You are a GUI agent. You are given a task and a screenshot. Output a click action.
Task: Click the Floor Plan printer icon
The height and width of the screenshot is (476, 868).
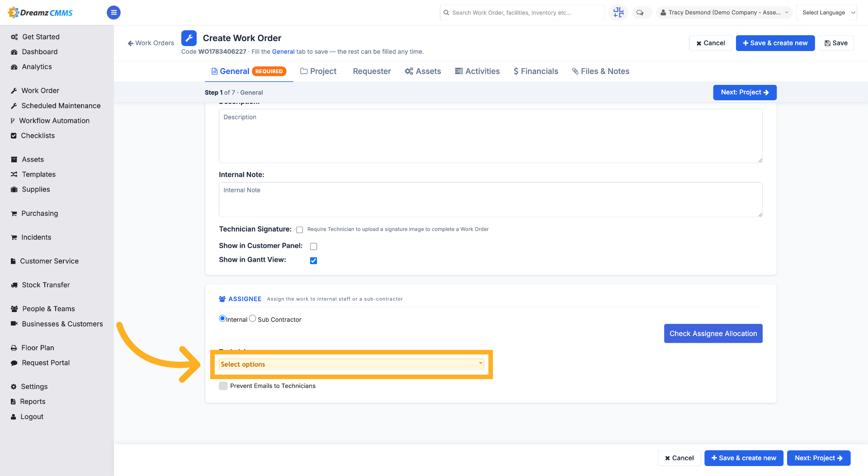(x=14, y=348)
